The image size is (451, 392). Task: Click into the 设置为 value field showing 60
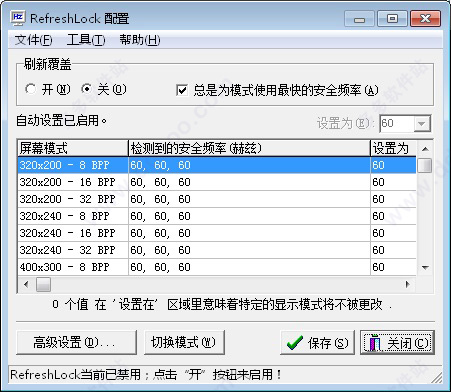coord(397,124)
